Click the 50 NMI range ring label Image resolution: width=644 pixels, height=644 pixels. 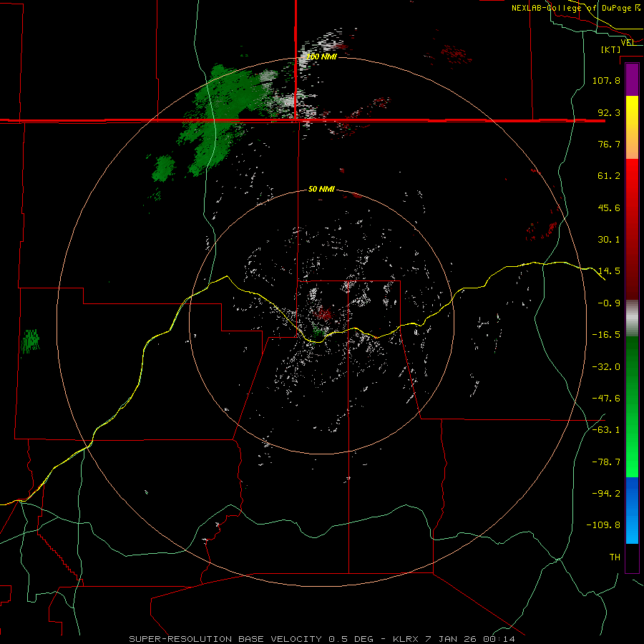pyautogui.click(x=321, y=189)
